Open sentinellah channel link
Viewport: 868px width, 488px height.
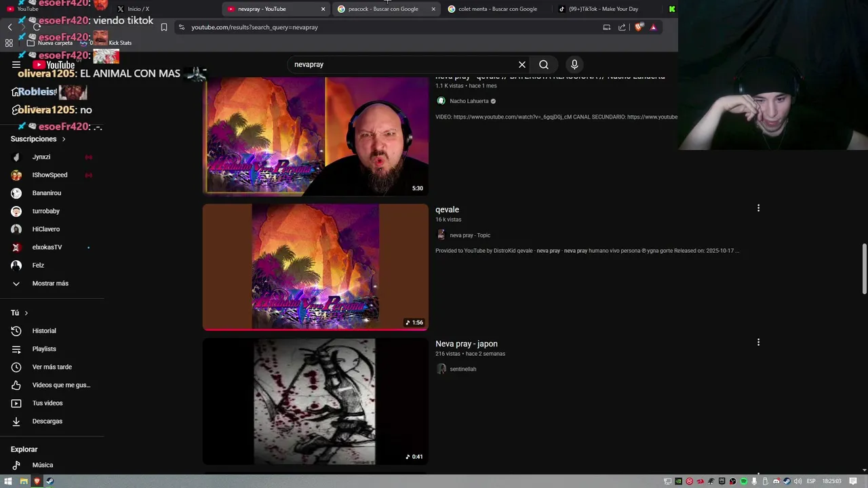click(463, 369)
